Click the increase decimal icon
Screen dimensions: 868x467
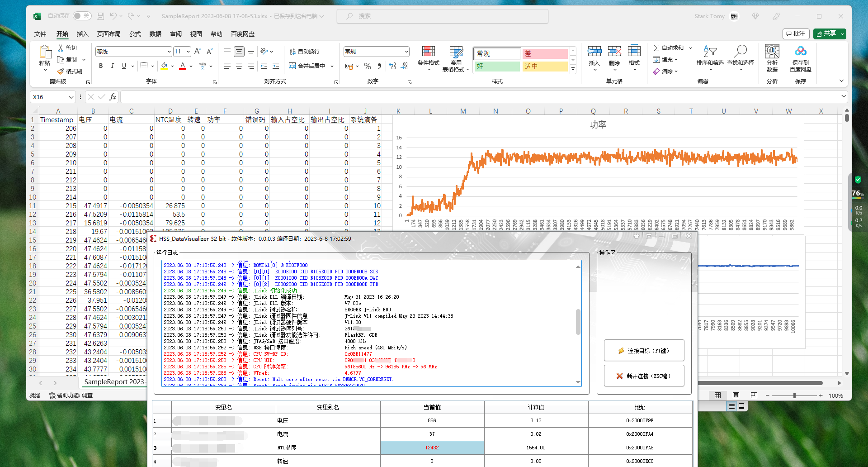[392, 66]
